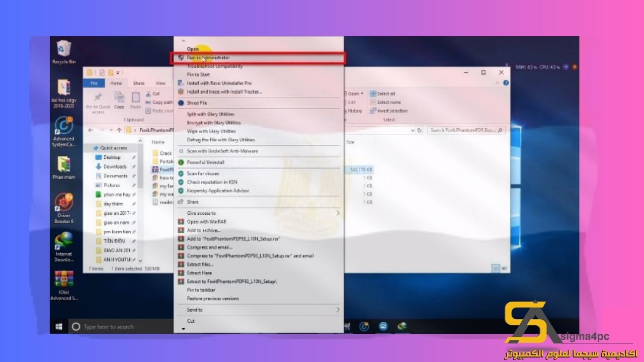Click the Type here to search taskbar box
This screenshot has width=644, height=362.
121,327
